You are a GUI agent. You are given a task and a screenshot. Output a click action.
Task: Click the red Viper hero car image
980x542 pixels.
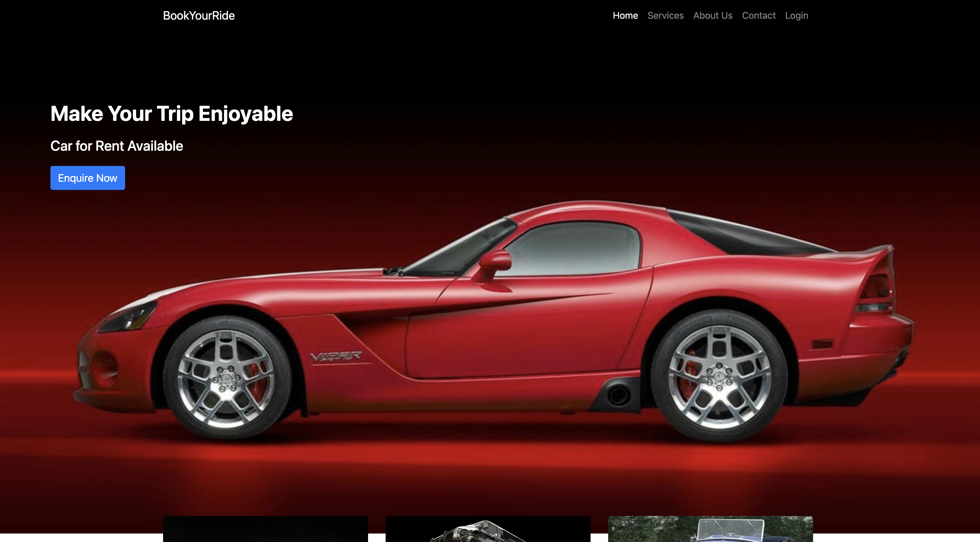pyautogui.click(x=493, y=321)
